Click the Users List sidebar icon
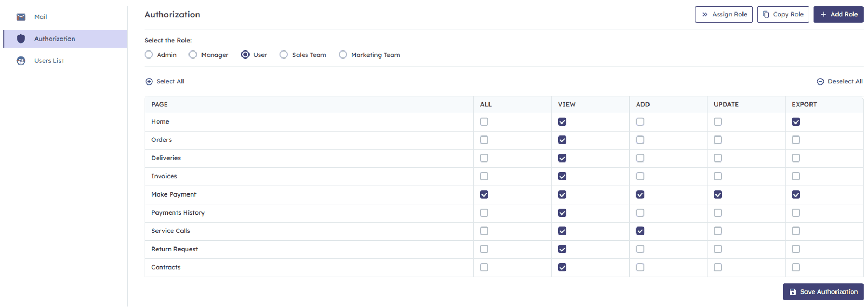868x307 pixels. click(21, 61)
